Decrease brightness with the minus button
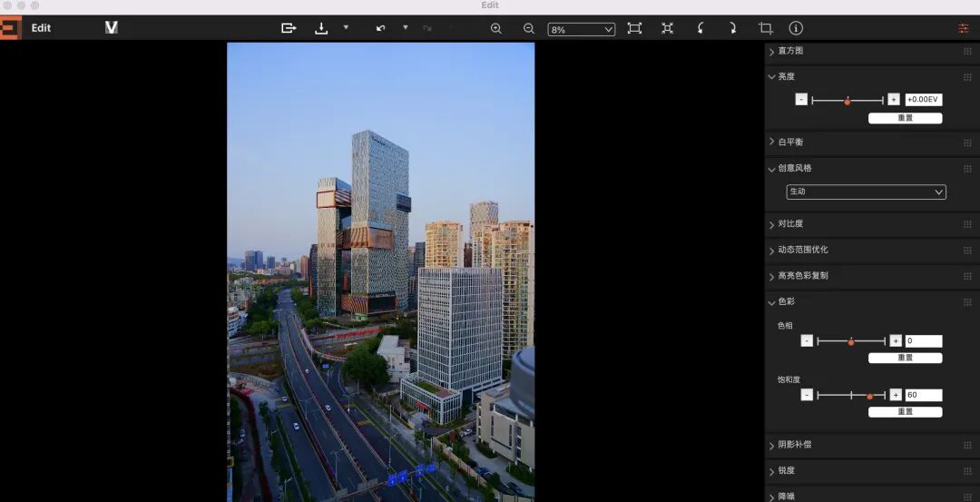 point(801,99)
